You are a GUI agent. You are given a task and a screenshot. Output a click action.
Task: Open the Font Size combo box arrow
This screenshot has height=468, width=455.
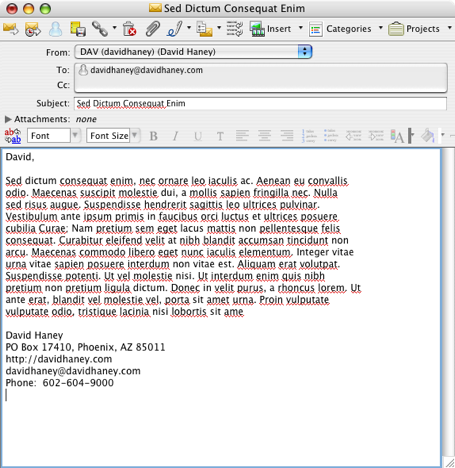134,136
